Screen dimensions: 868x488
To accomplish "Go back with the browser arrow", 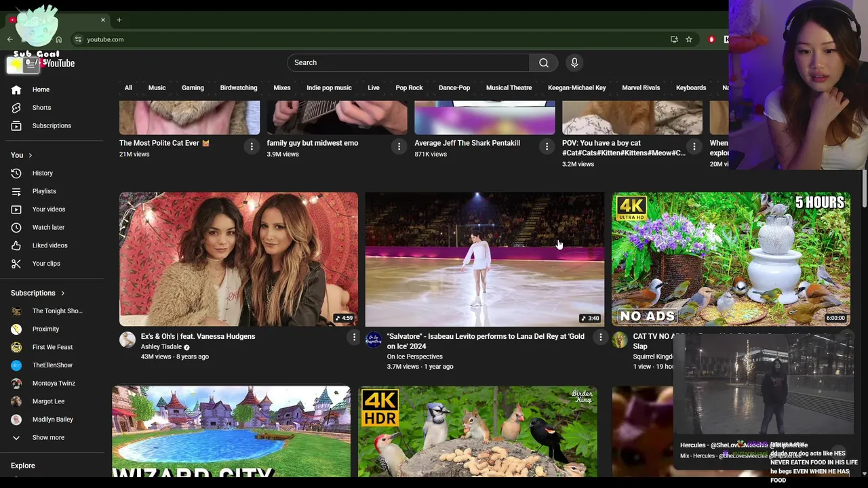I will [9, 39].
